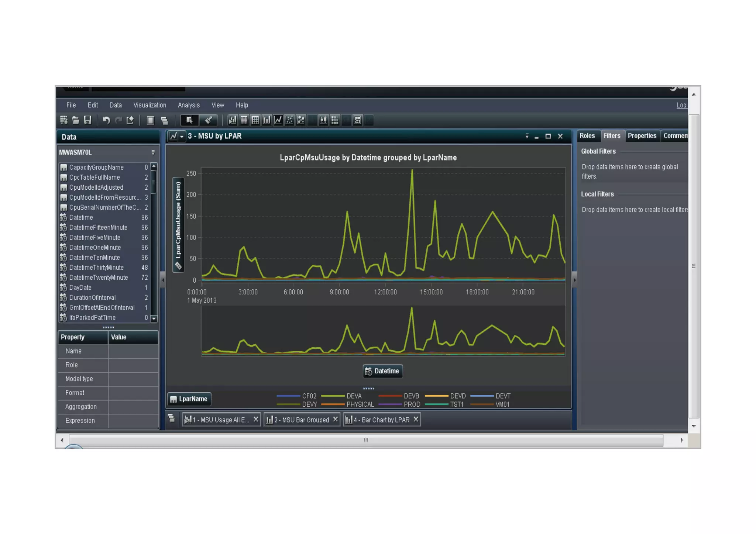
Task: Toggle the brush mode tool
Action: [x=209, y=120]
